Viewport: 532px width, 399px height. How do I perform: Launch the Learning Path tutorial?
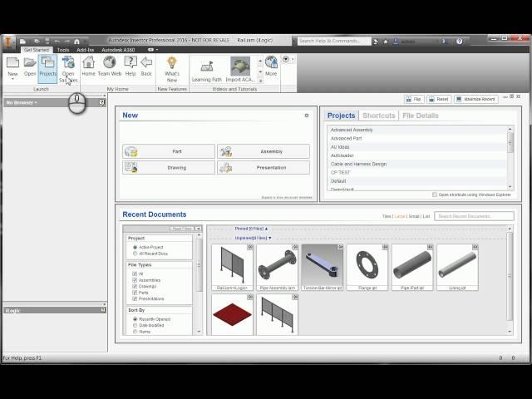click(207, 70)
